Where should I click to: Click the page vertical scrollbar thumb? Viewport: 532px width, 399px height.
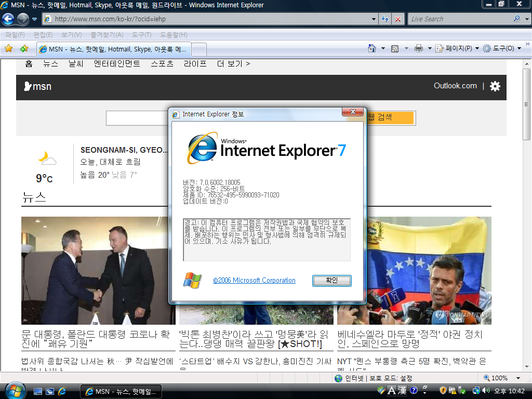(526, 104)
